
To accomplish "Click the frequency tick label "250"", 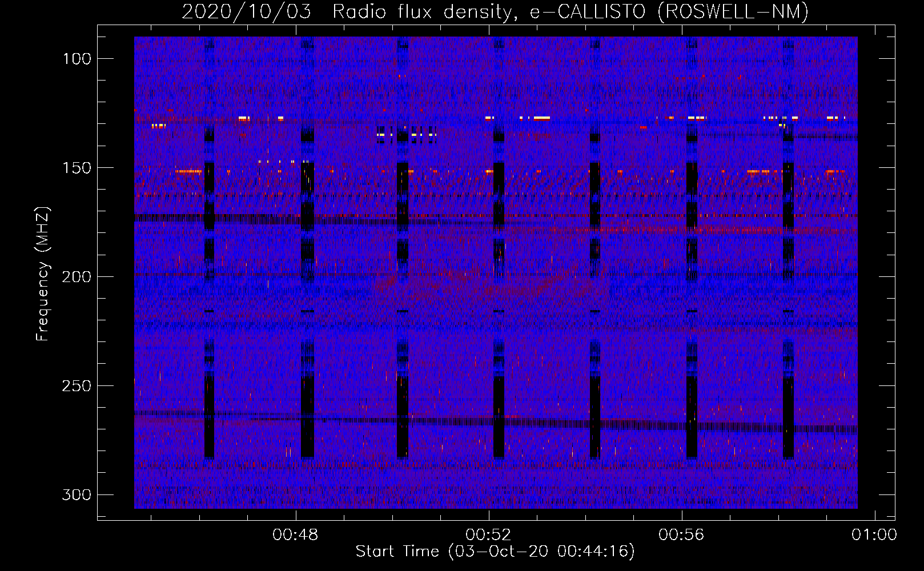I will pyautogui.click(x=77, y=386).
